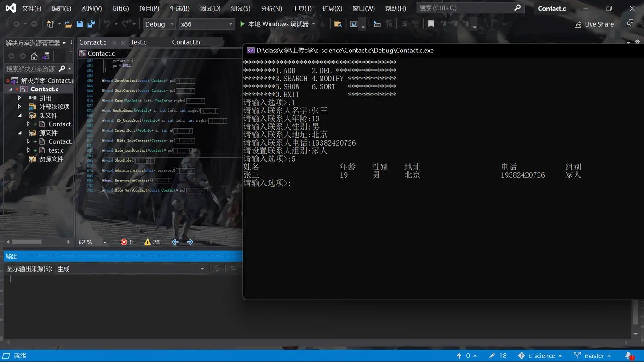This screenshot has width=644, height=362.
Task: Click the switch views icon in Solution Explorer
Action: tap(46, 56)
